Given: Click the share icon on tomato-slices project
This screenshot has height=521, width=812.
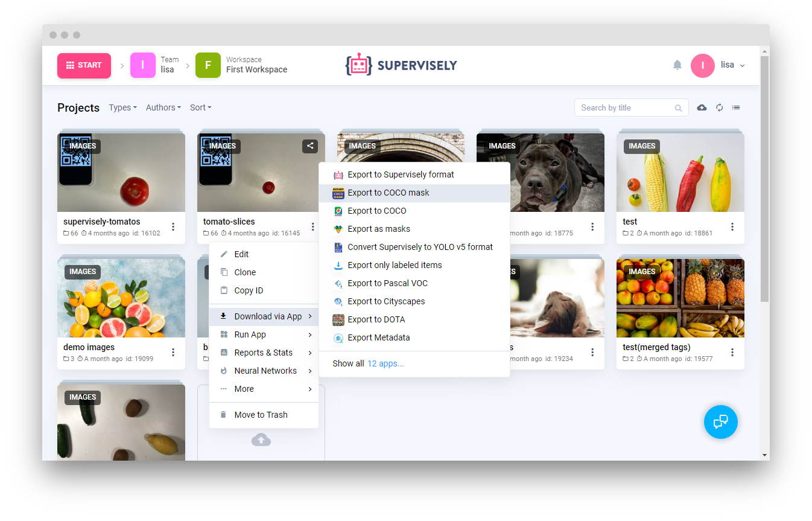Looking at the screenshot, I should click(309, 145).
